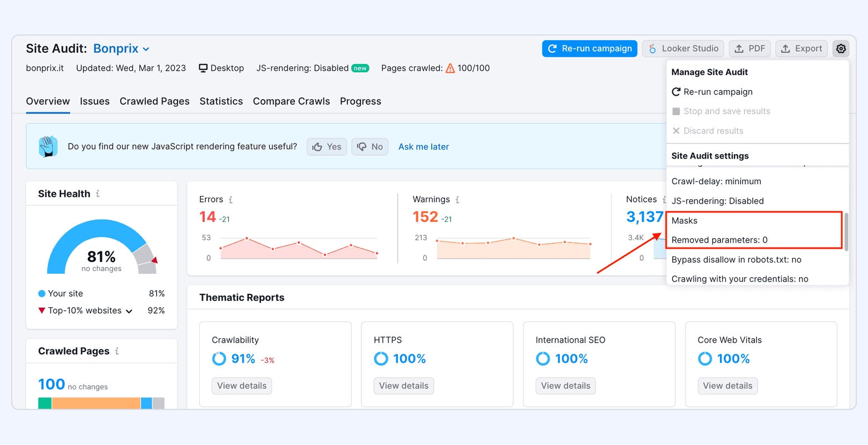Open settings via the gear icon
Viewport: 868px width, 445px height.
tap(840, 48)
